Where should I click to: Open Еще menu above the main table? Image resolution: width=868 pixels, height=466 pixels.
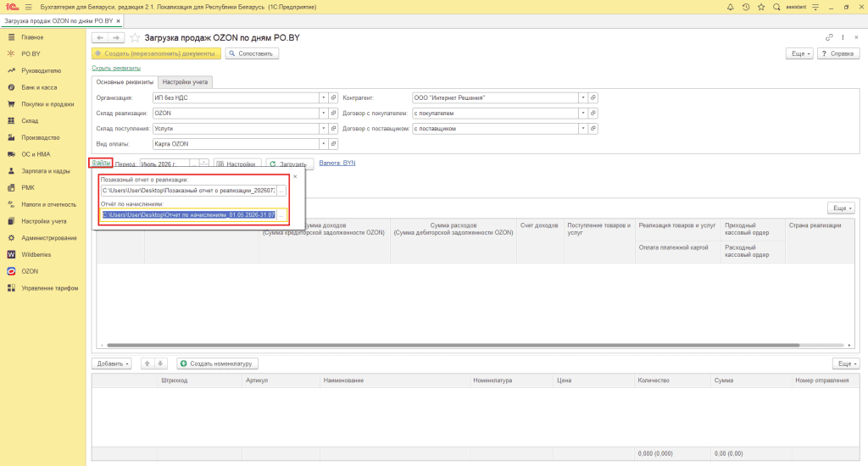pos(842,208)
